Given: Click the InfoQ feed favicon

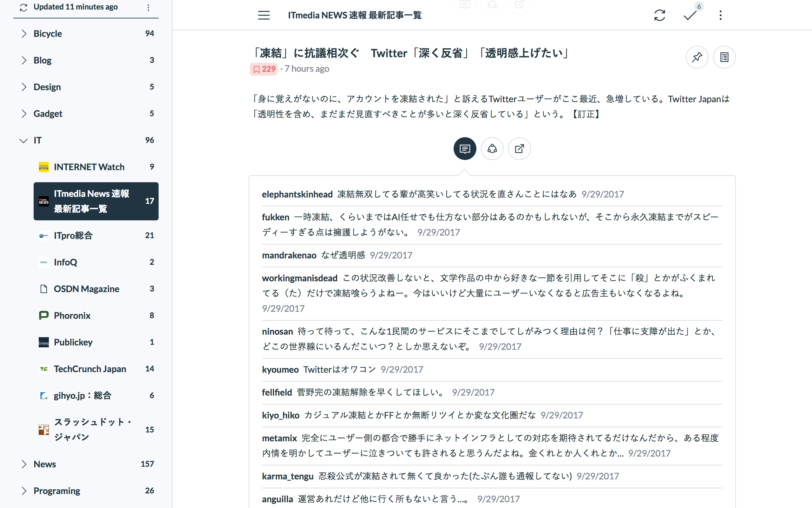Looking at the screenshot, I should pos(44,262).
